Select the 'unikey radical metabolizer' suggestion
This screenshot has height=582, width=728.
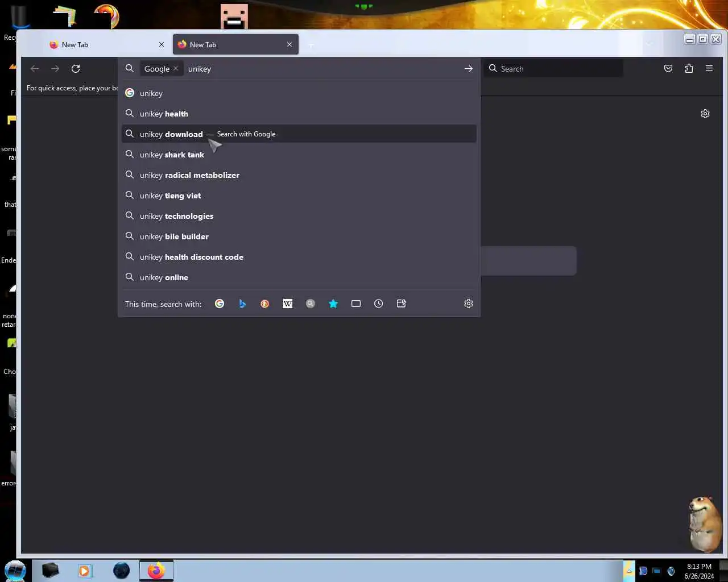tap(299, 175)
